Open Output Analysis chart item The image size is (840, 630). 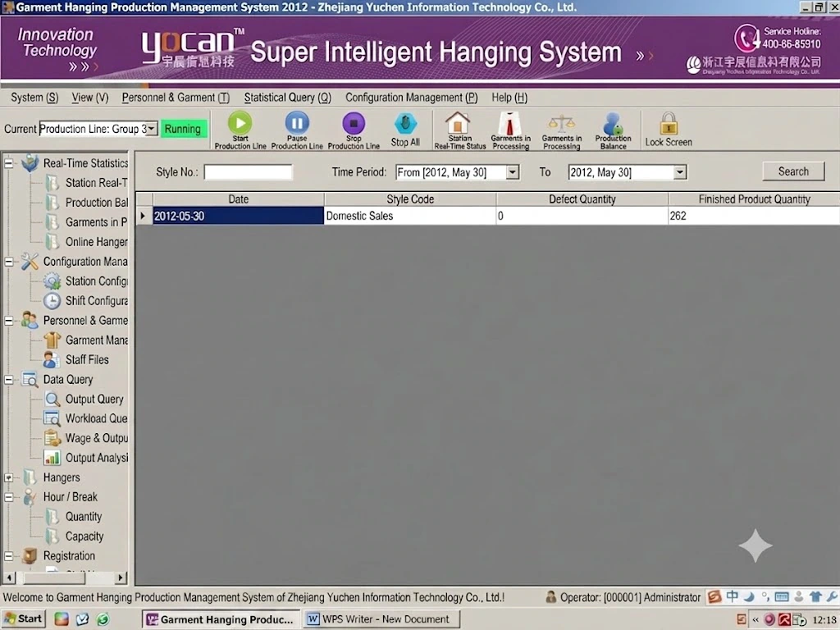click(85, 458)
